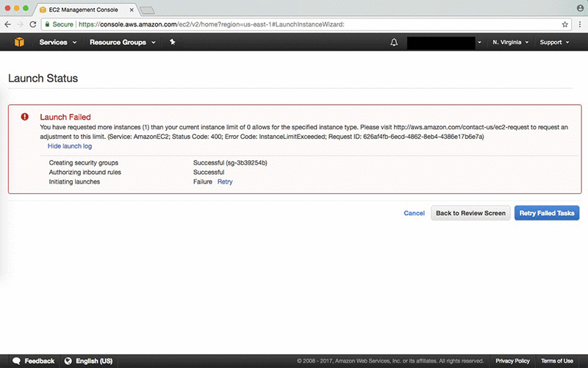Click the Feedback label in footer
The image size is (588, 368).
40,361
